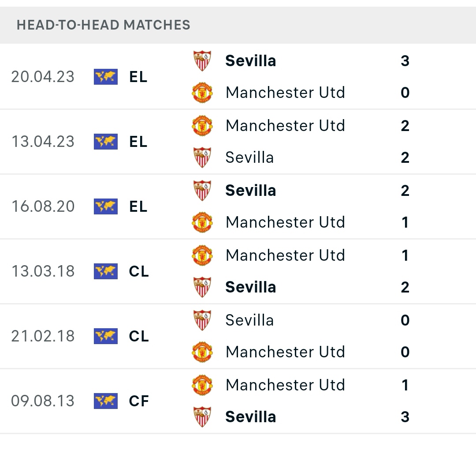476x450 pixels.
Task: Click Sevilla crest in 13.04.23 match
Action: tap(202, 157)
